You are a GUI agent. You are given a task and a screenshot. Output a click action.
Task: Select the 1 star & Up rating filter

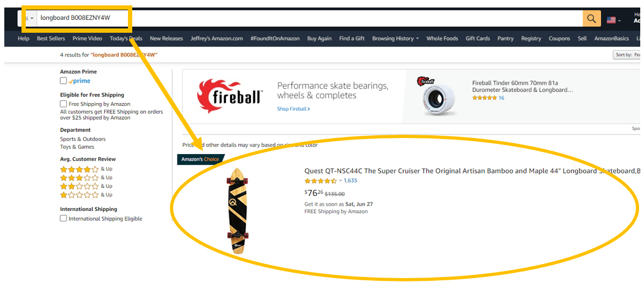tap(86, 195)
